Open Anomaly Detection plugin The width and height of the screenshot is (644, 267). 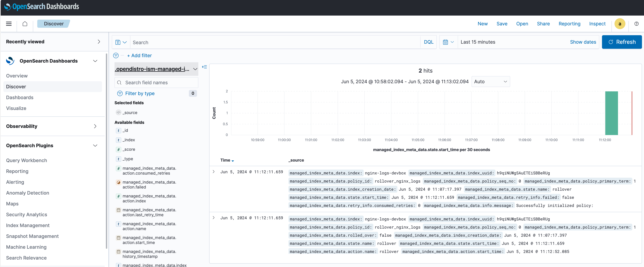[27, 193]
